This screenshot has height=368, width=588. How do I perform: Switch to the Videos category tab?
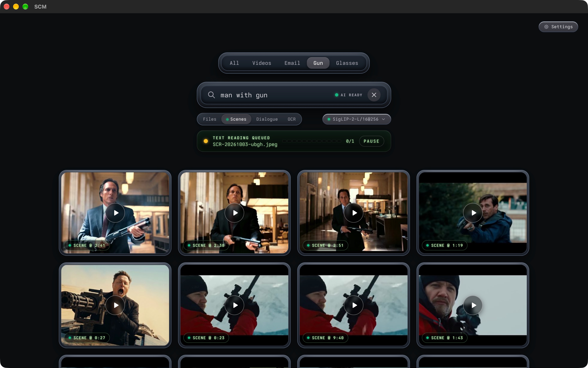pos(262,63)
